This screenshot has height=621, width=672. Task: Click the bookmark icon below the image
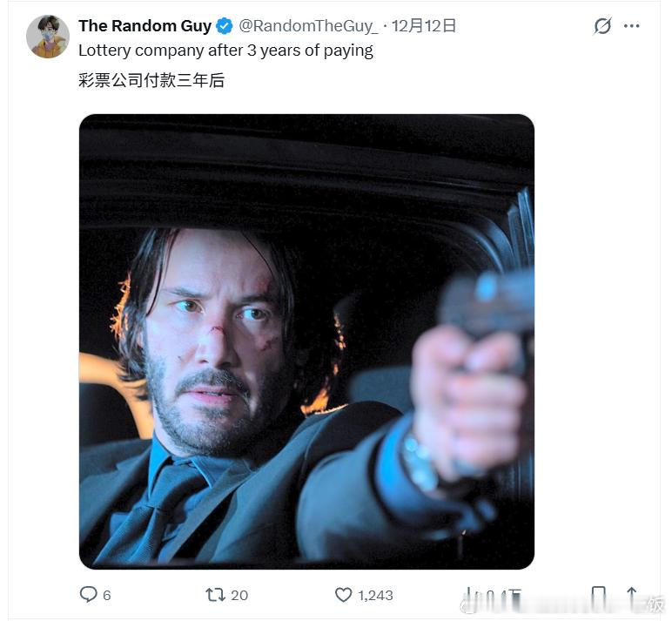click(598, 596)
